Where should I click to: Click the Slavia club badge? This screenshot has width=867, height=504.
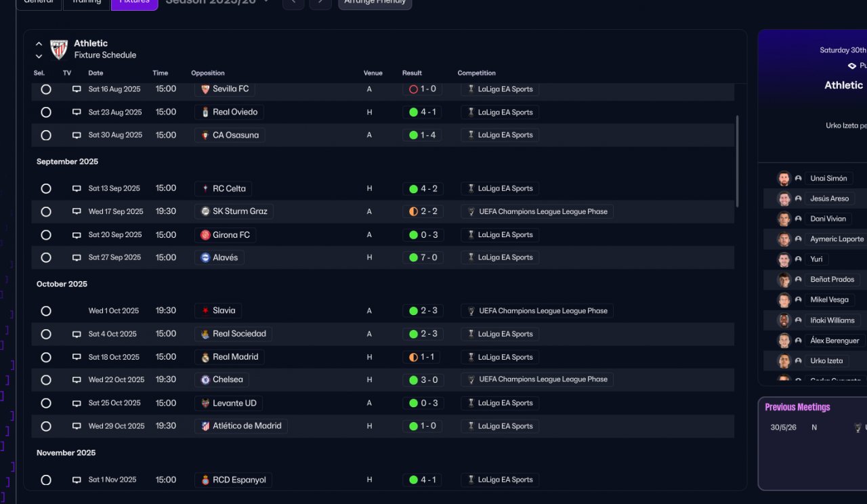[205, 311]
